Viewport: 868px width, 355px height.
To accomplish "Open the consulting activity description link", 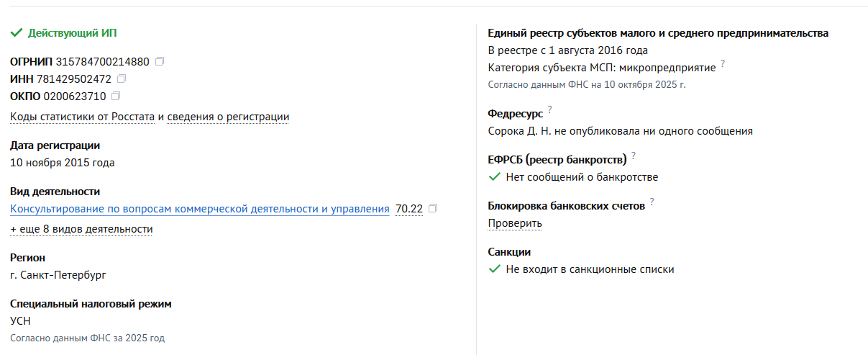I will click(x=199, y=209).
